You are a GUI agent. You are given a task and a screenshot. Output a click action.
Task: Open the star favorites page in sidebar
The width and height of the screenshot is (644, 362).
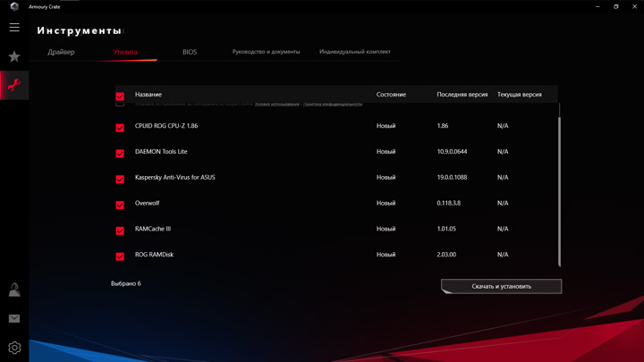14,56
